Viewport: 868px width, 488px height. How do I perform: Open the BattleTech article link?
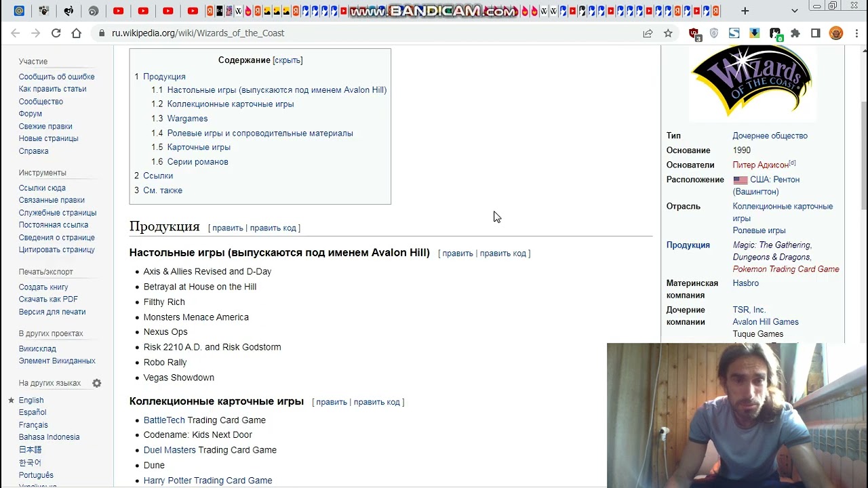(x=164, y=420)
